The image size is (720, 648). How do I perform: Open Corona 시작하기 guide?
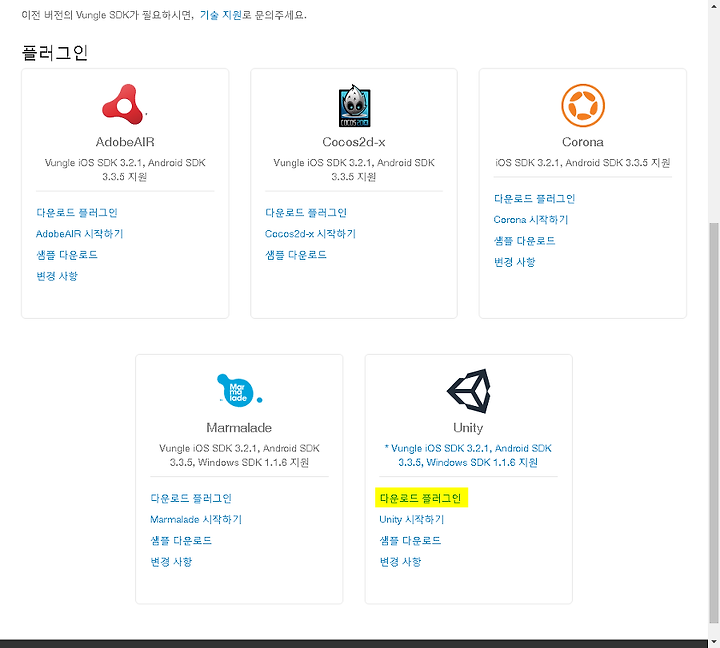[x=531, y=220]
